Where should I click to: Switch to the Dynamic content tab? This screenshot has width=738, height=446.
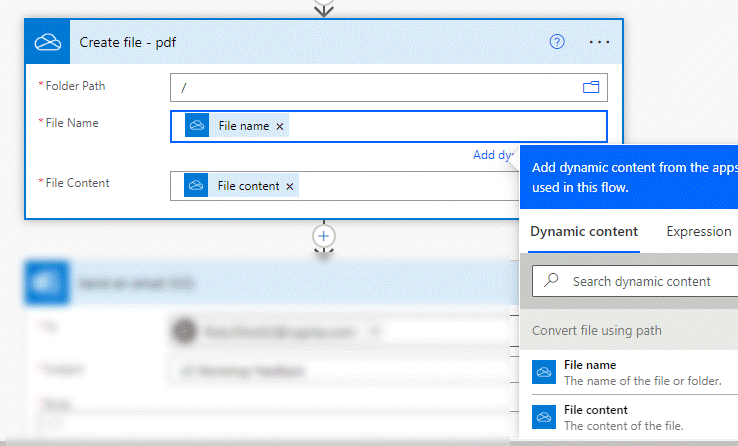pyautogui.click(x=584, y=231)
